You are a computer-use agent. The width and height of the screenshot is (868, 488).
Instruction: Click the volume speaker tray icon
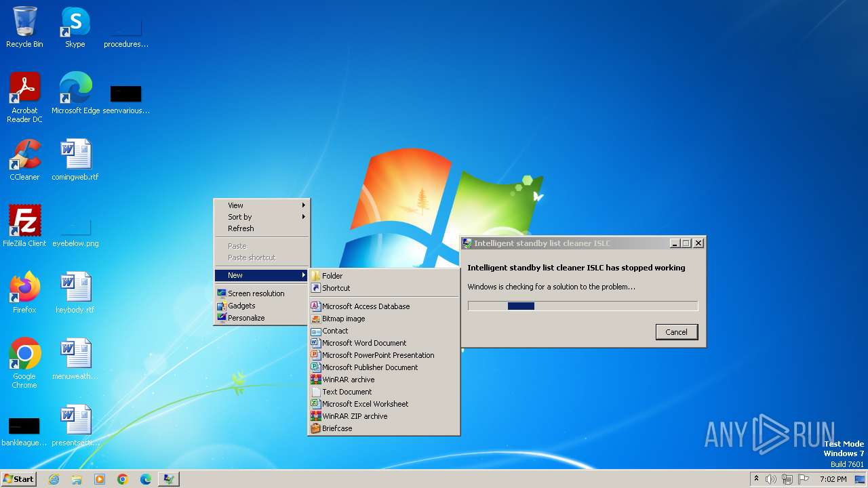coord(771,479)
